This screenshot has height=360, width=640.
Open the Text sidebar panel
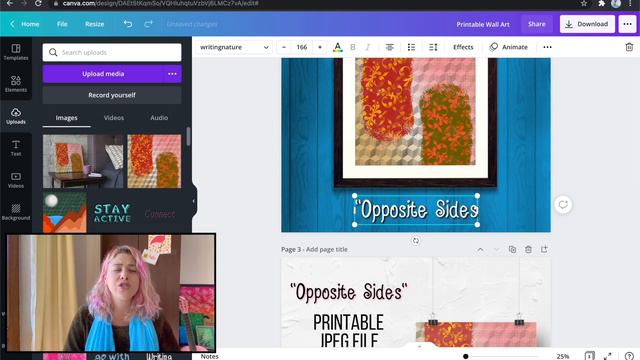(16, 148)
